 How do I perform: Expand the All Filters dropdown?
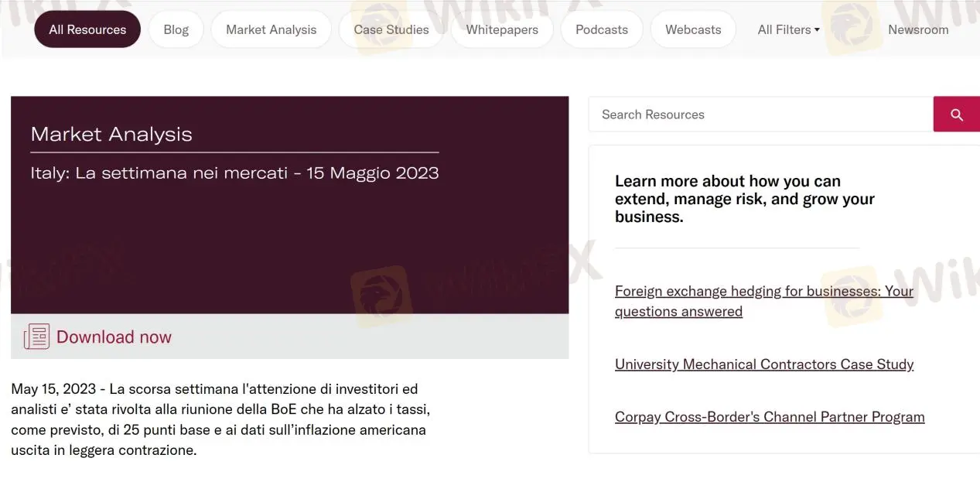pyautogui.click(x=788, y=29)
